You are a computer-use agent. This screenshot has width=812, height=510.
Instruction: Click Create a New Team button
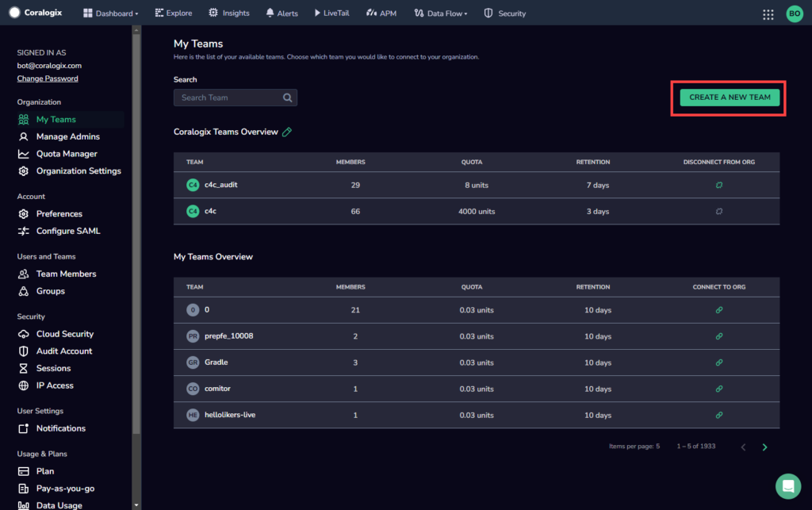(730, 98)
